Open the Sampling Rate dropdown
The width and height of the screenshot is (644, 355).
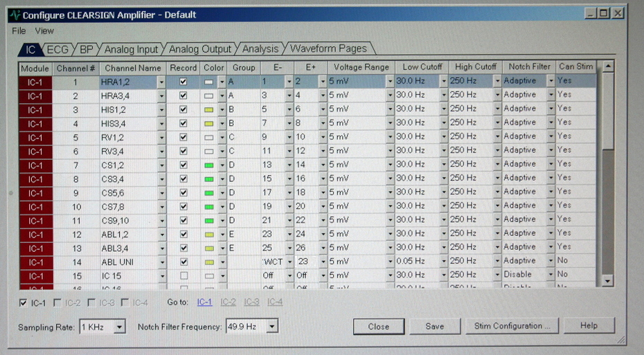coord(119,327)
